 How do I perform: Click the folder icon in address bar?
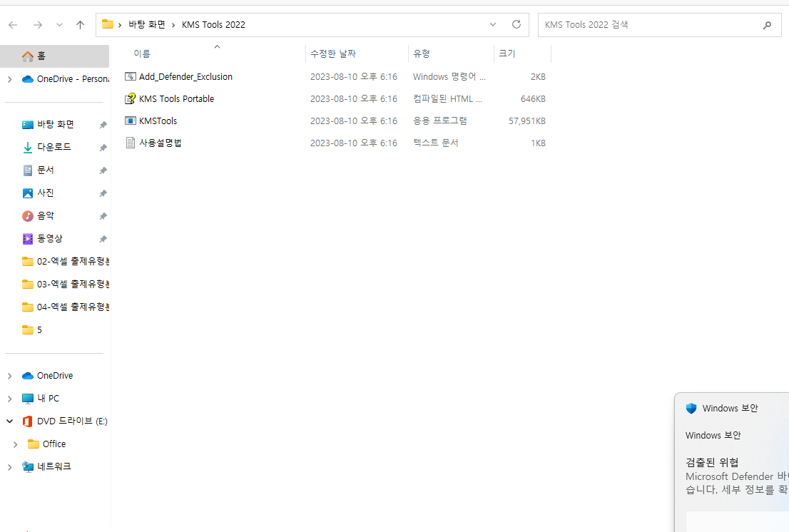point(107,24)
